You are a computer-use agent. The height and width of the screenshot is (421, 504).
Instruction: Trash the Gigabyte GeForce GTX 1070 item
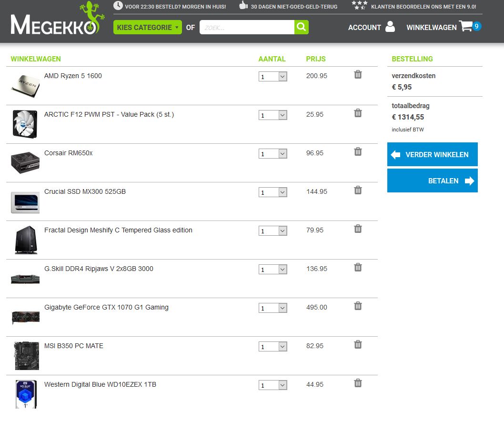point(358,306)
